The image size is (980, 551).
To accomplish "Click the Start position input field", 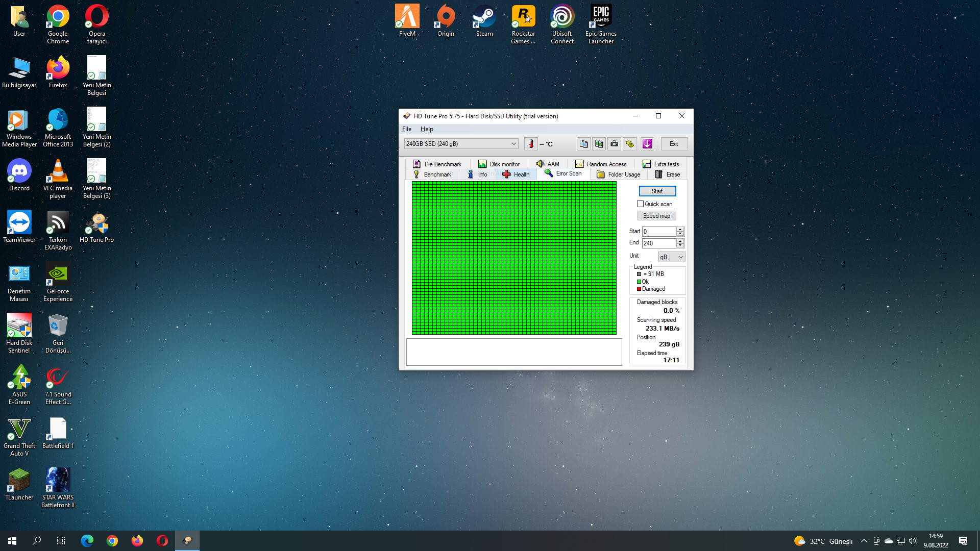I will (x=658, y=232).
